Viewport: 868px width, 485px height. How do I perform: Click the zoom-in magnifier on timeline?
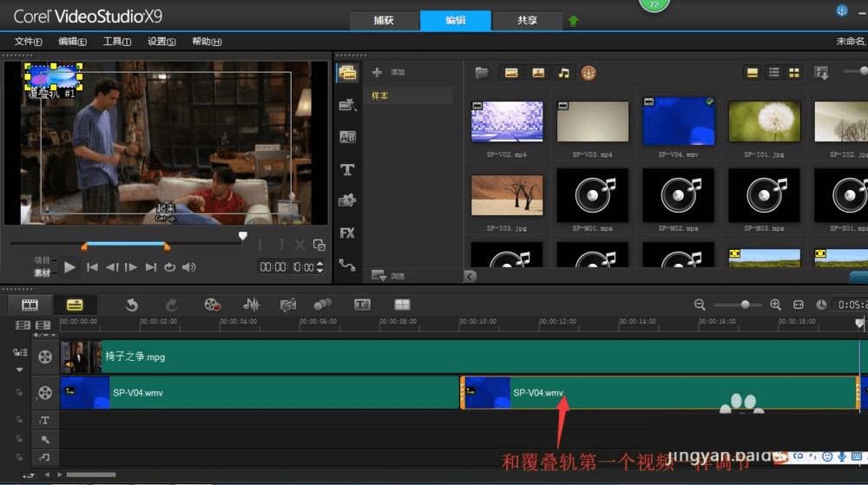(x=775, y=305)
